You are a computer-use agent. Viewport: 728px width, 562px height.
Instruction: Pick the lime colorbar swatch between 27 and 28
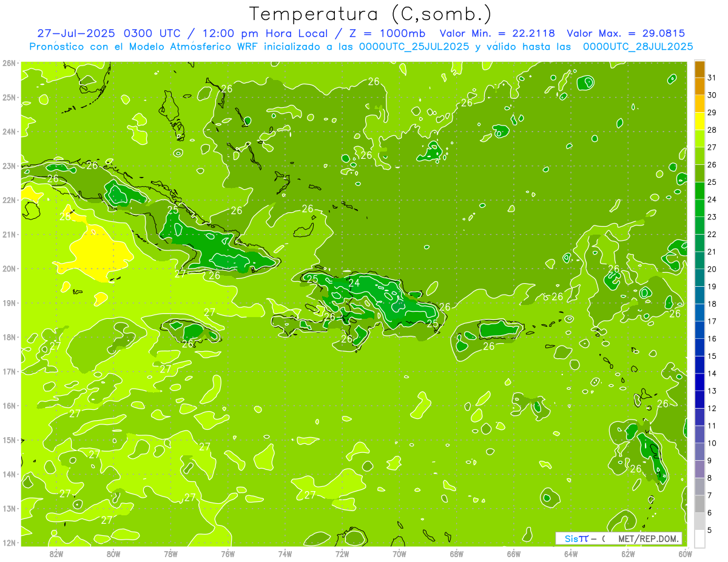point(699,139)
